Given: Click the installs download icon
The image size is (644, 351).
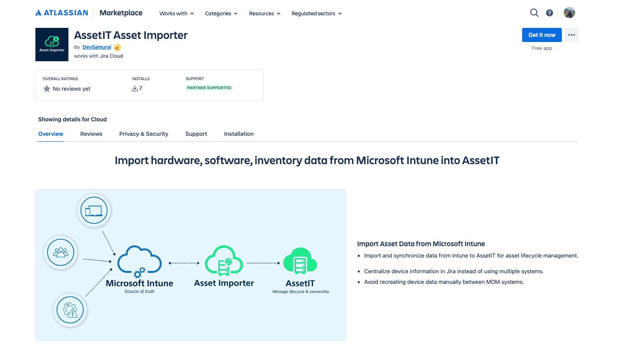Looking at the screenshot, I should (135, 89).
